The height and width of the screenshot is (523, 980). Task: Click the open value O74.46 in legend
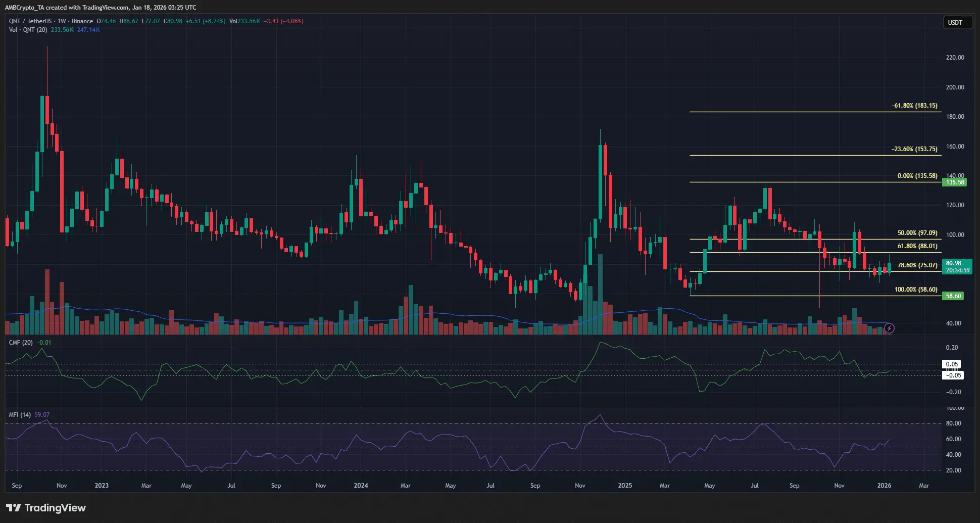107,21
